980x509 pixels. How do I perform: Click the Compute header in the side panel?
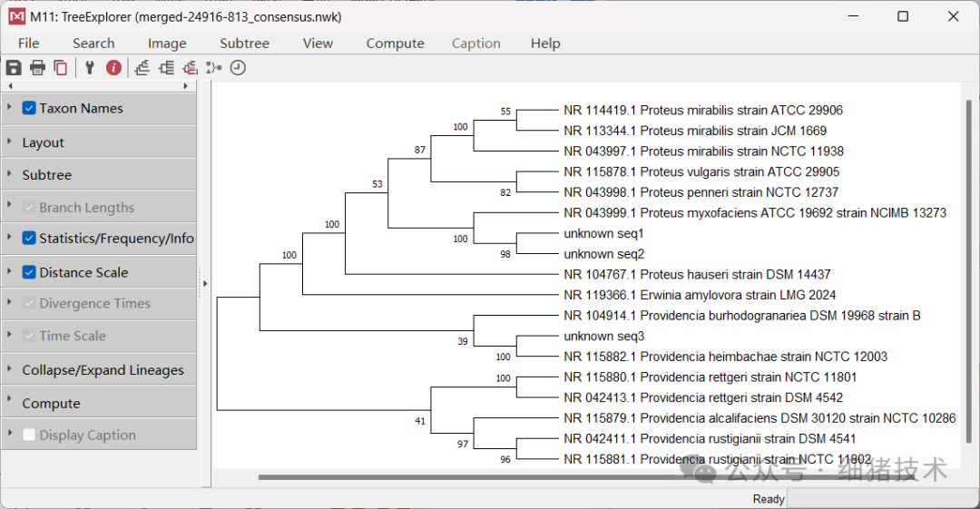pyautogui.click(x=51, y=404)
